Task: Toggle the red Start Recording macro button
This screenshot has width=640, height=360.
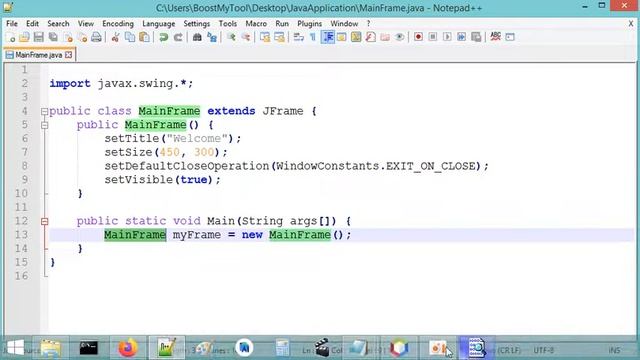Action: 418,37
